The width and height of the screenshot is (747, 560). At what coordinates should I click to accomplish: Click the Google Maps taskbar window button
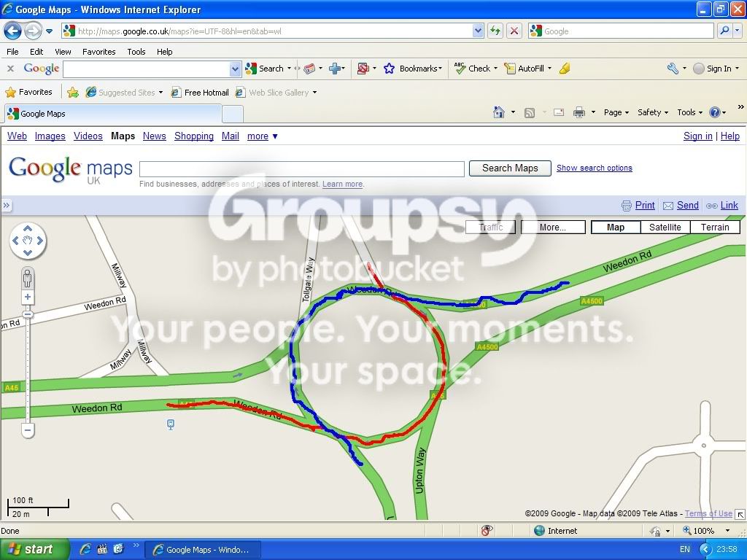[x=202, y=550]
